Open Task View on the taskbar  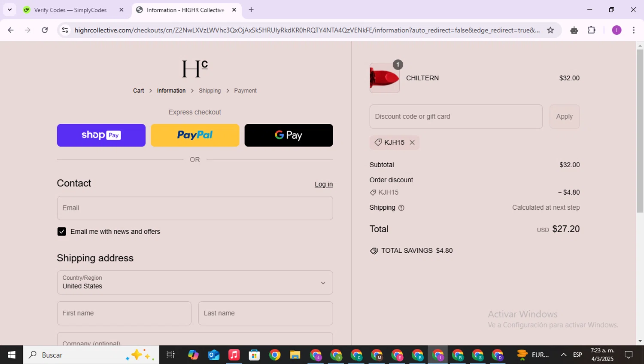pos(170,355)
